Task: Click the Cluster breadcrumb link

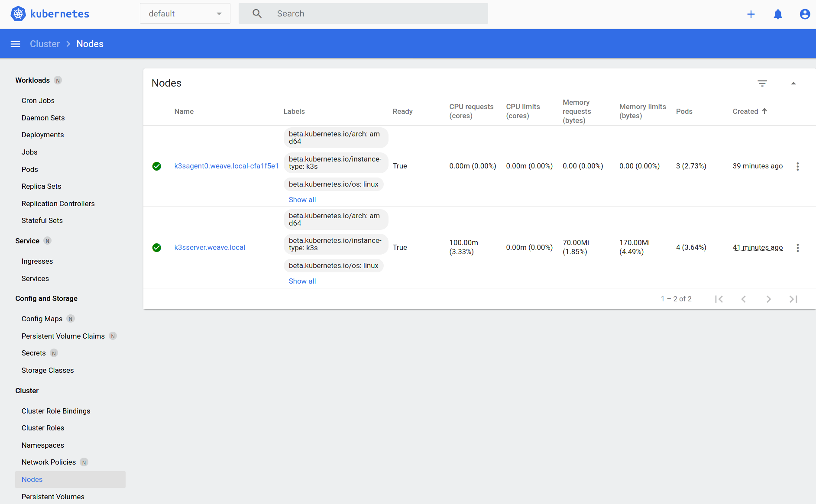Action: 45,44
